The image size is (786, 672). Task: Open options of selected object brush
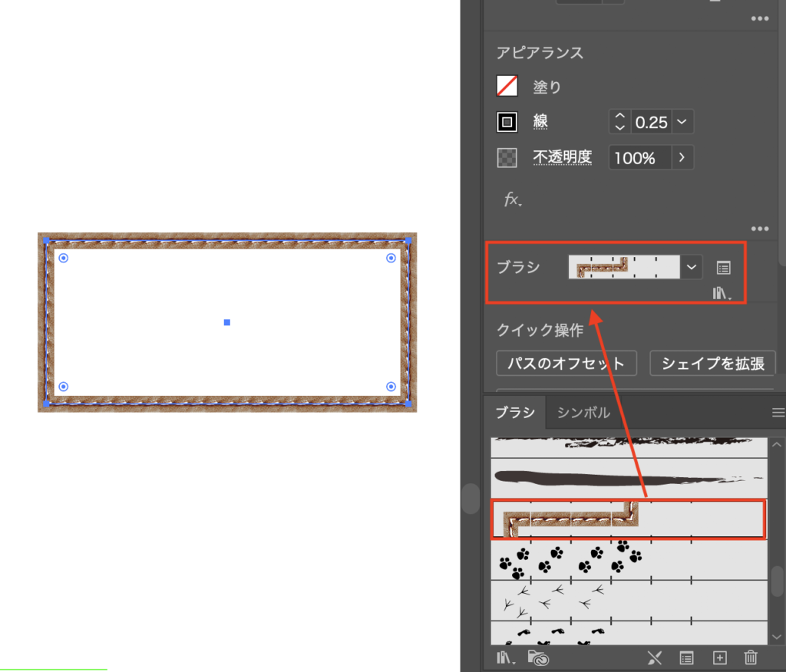pyautogui.click(x=723, y=268)
